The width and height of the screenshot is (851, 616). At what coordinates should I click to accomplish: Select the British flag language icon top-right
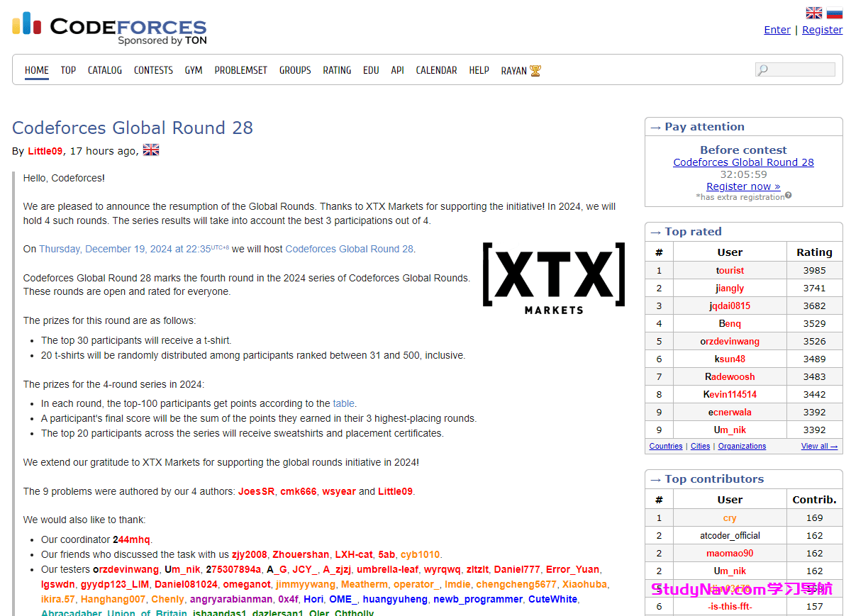click(813, 12)
